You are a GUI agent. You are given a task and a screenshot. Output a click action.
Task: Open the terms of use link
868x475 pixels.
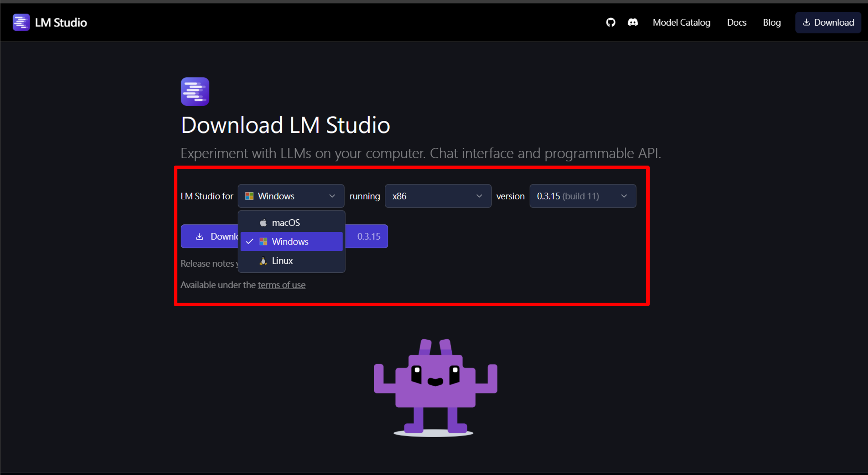click(x=281, y=285)
